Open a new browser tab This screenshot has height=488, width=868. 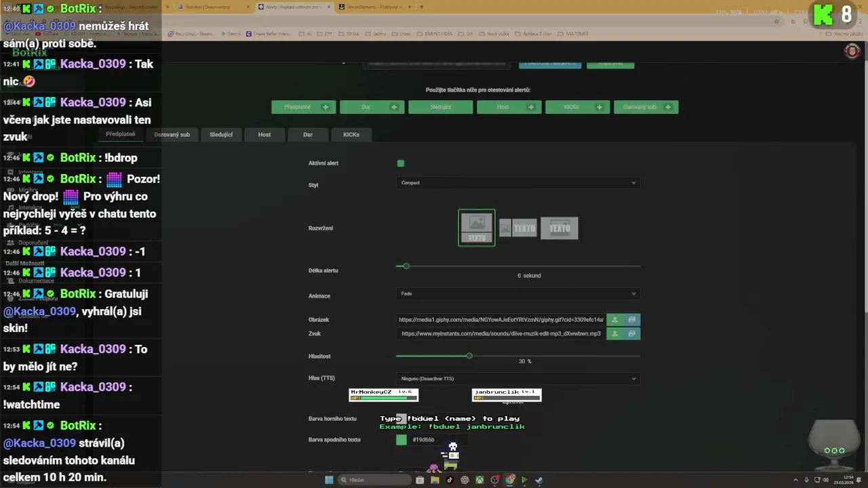[x=421, y=7]
